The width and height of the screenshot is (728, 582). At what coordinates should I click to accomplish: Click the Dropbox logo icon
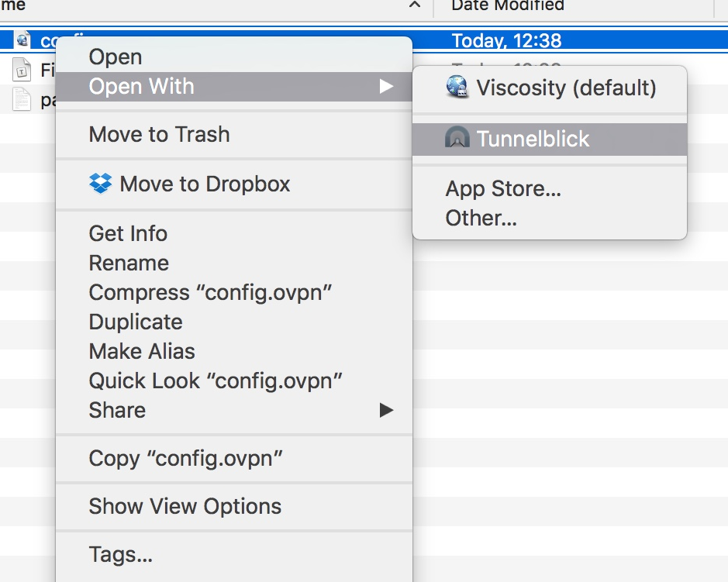(101, 184)
